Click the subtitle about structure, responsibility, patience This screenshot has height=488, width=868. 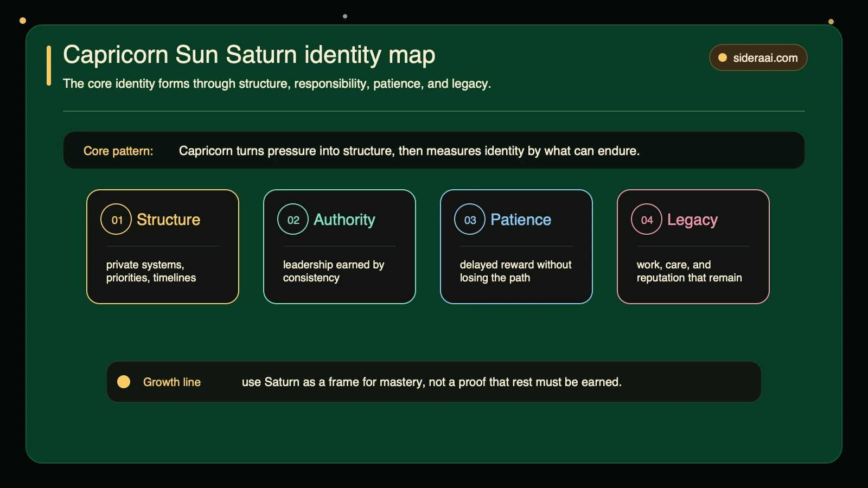[277, 84]
